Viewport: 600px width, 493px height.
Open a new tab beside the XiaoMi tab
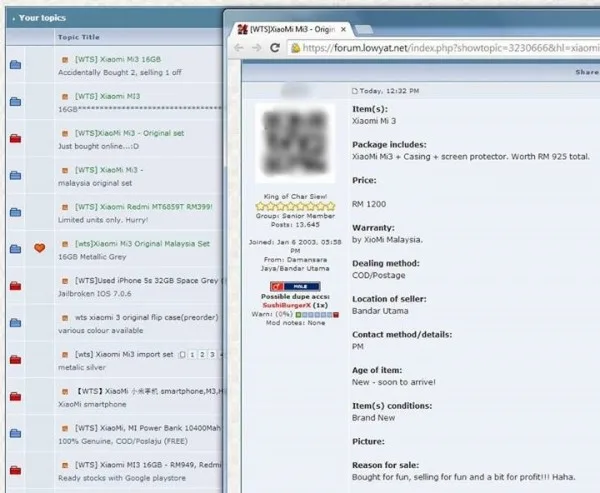click(363, 29)
